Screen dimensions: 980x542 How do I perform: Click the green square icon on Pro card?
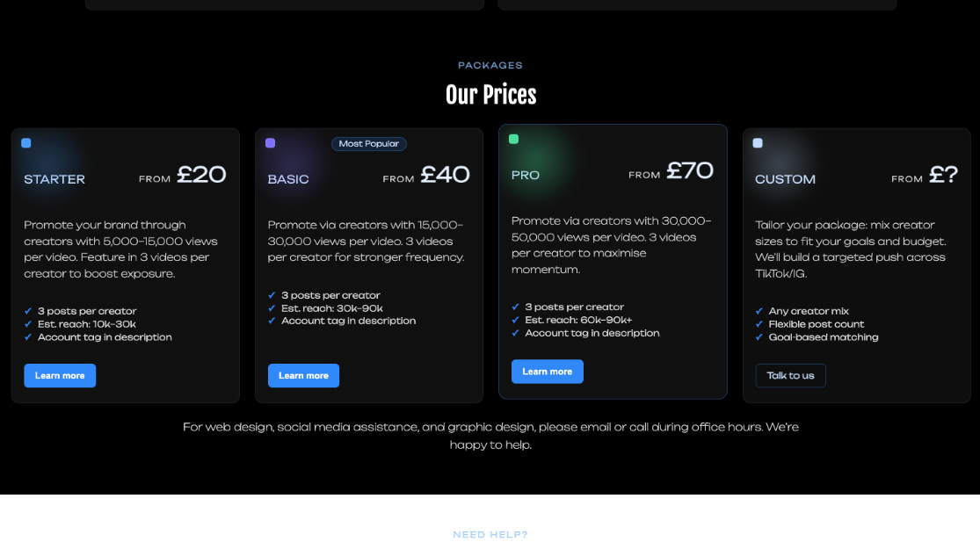click(514, 139)
